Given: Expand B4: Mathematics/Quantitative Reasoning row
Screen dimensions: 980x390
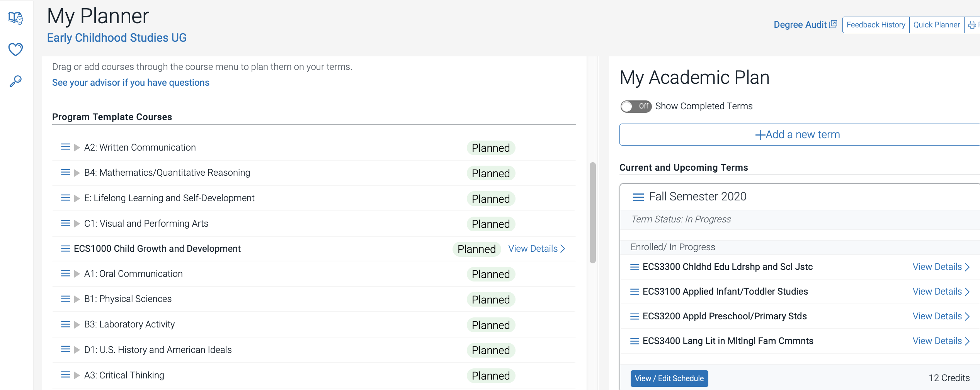Looking at the screenshot, I should [77, 173].
